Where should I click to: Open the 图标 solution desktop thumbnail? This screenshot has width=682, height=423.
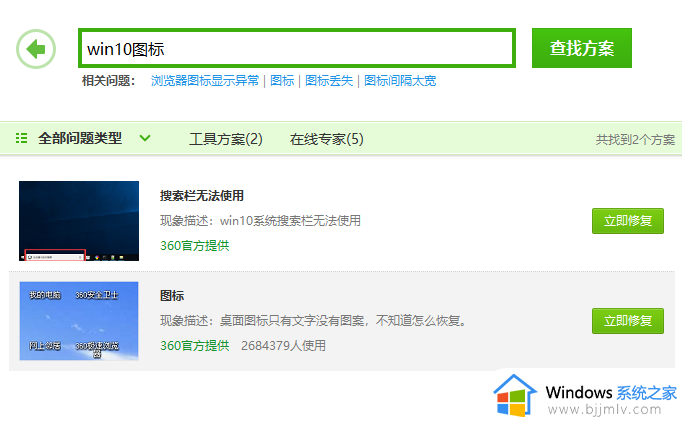tap(79, 321)
